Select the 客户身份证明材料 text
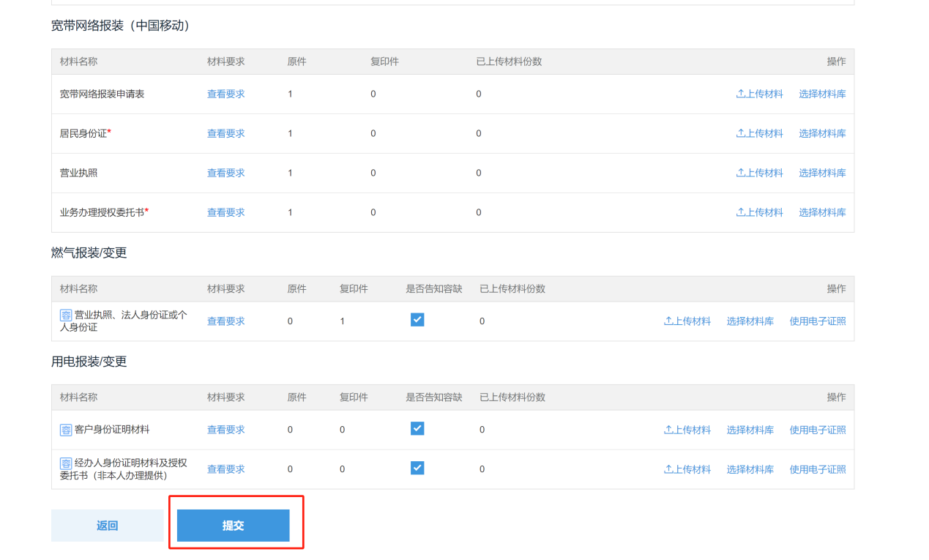 click(112, 430)
